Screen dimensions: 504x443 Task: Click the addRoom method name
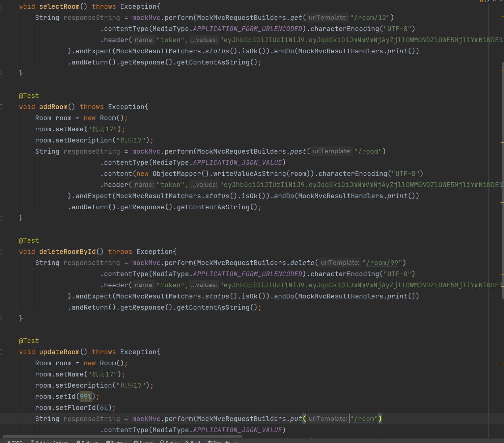(x=53, y=107)
